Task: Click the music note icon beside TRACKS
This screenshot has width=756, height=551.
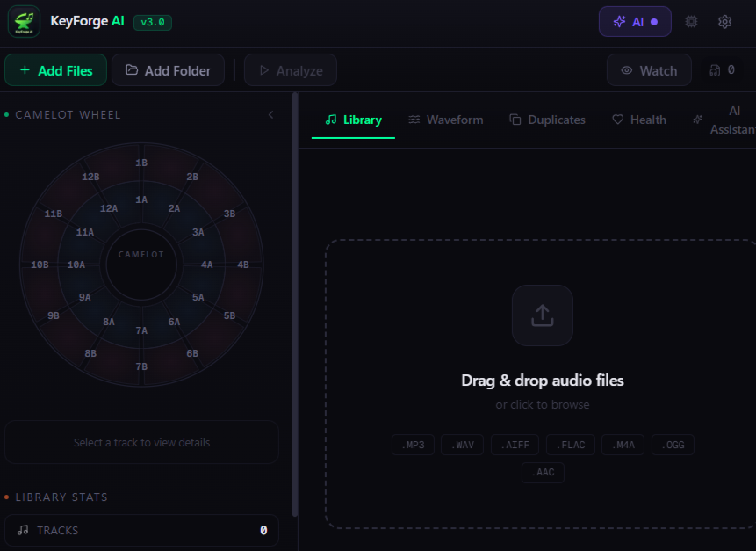Action: pos(23,530)
